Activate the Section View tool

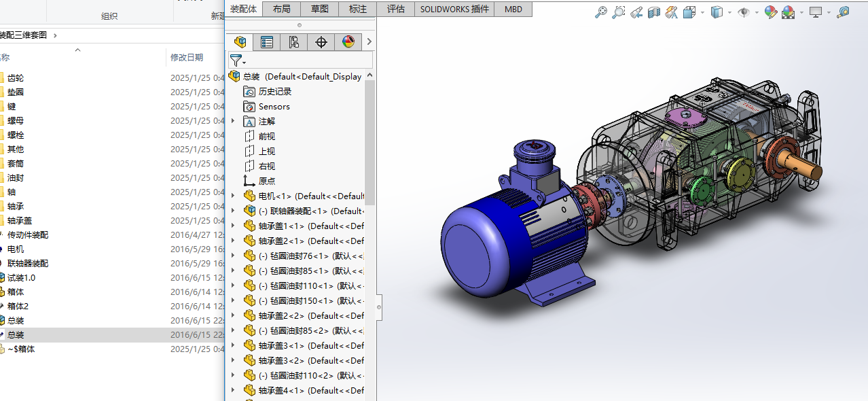coord(654,12)
